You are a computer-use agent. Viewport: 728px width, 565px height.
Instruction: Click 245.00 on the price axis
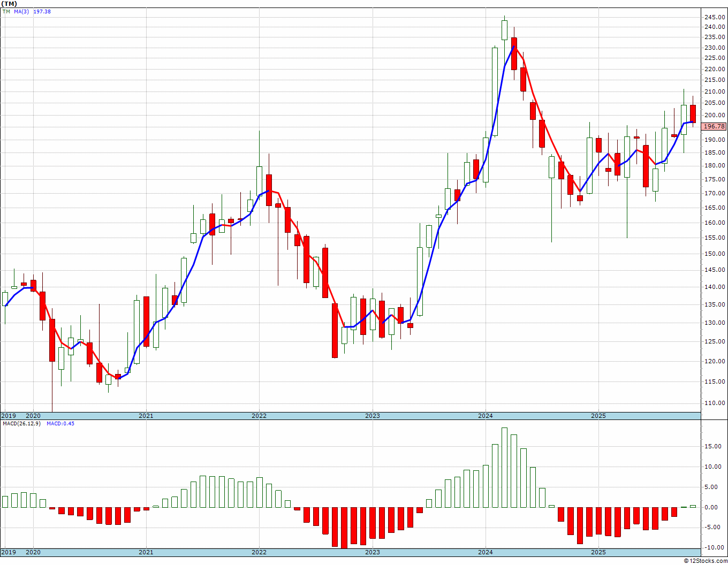715,17
